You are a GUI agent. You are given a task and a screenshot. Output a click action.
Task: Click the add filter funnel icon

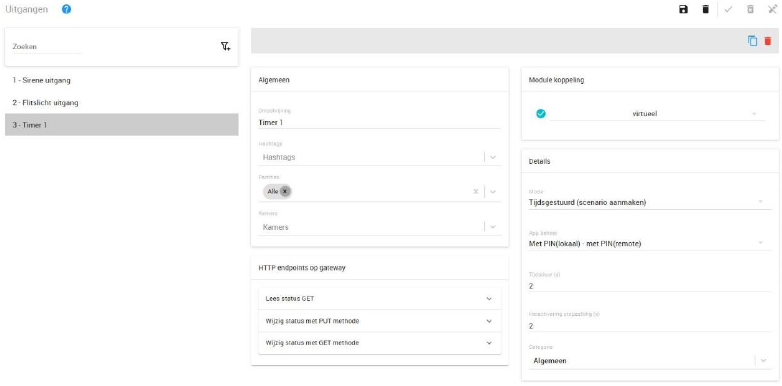coord(225,46)
